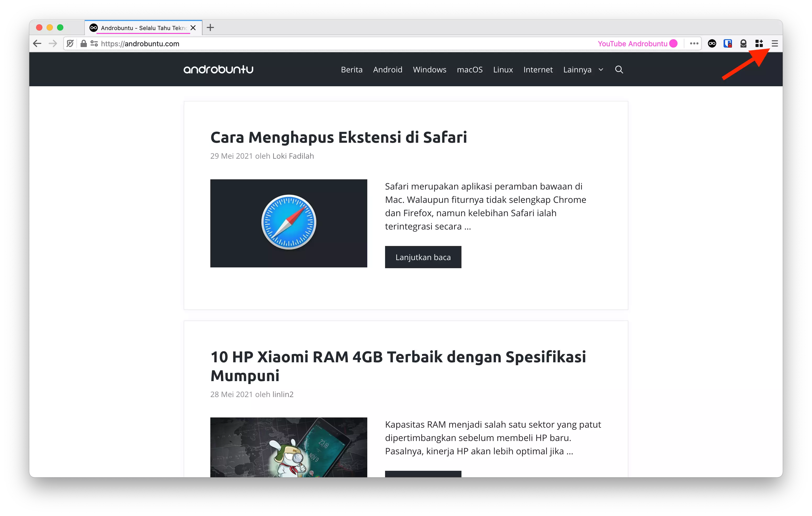Click the crossed tracking protection shield
This screenshot has height=516, width=812.
coord(70,43)
